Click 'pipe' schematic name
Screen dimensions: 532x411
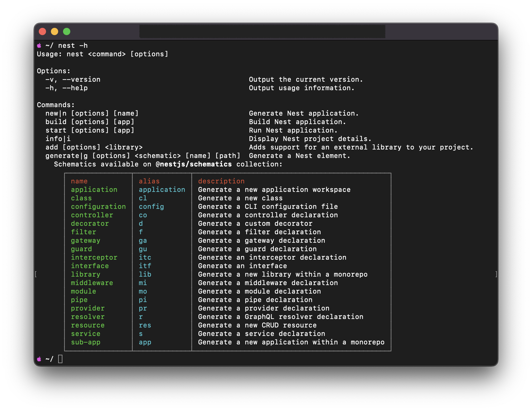(x=79, y=300)
